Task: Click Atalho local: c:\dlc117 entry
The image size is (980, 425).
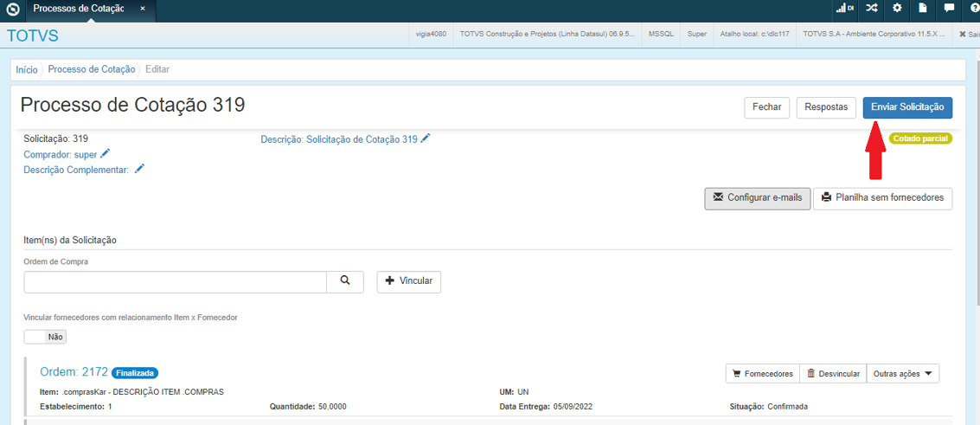Action: tap(755, 35)
